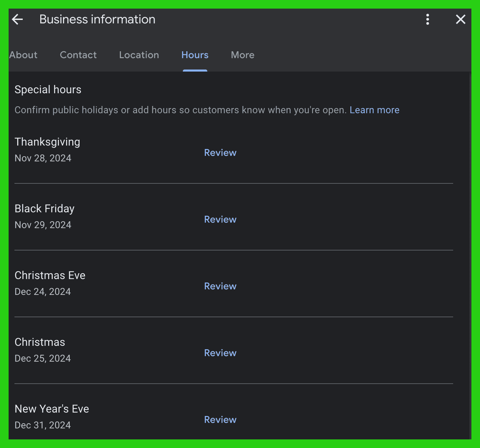Open the Learn more link
This screenshot has width=480, height=448.
coord(374,110)
